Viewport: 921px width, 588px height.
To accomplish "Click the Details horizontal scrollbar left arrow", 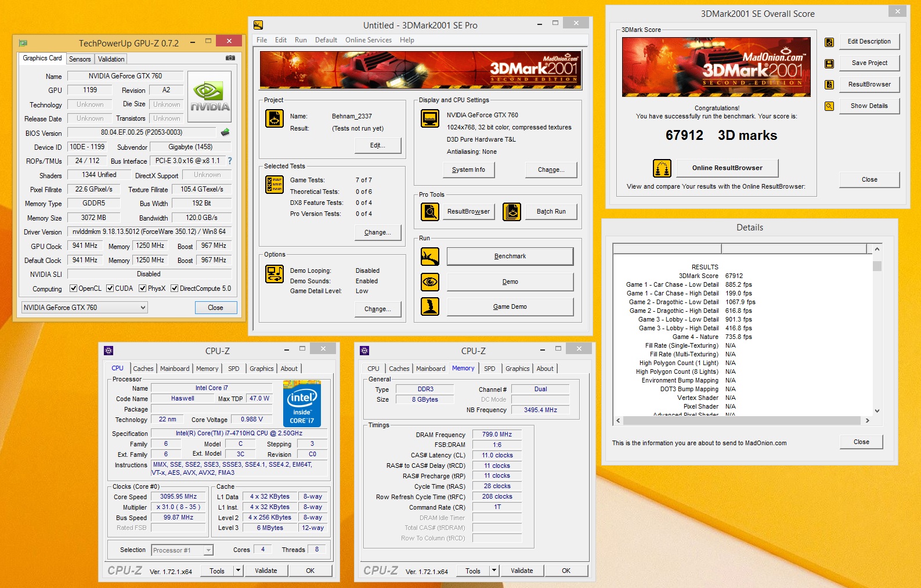I will tap(618, 420).
